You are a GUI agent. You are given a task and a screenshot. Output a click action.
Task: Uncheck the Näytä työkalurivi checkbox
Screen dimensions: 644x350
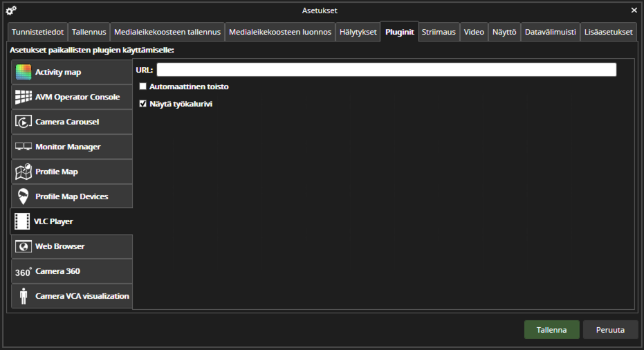[143, 104]
